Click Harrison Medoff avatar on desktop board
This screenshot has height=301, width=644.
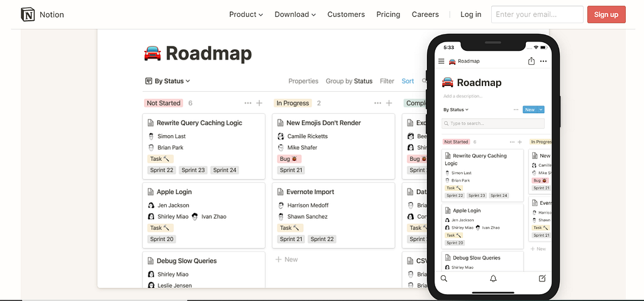coord(280,205)
